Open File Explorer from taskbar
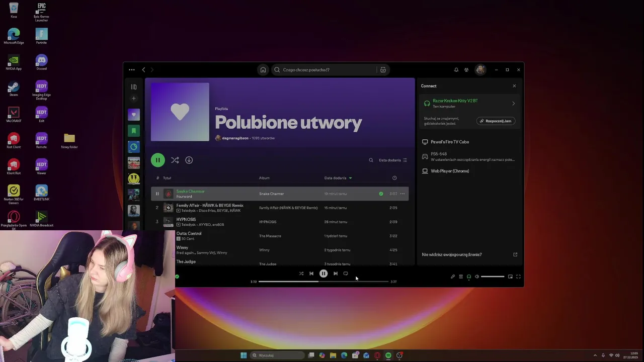Viewport: 644px width, 362px height. click(333, 355)
